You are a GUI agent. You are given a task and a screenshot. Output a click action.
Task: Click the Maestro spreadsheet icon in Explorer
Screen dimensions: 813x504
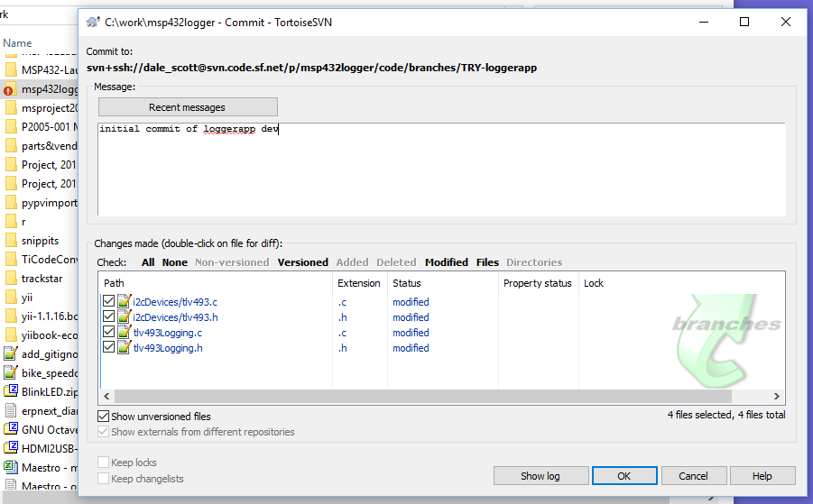11,467
